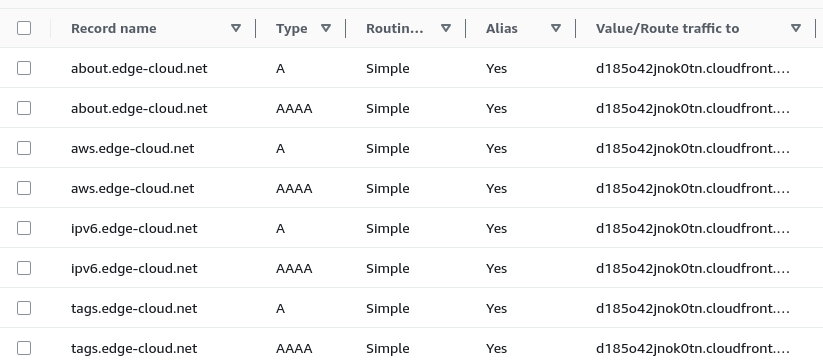
Task: Check the about.edge-cloud.net AAAA record box
Action: click(x=24, y=108)
